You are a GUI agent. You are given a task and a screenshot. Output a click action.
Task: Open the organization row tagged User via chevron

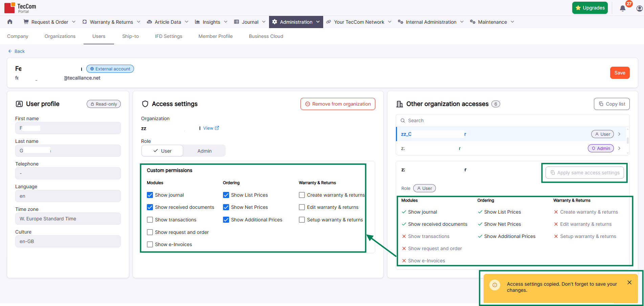tap(619, 134)
